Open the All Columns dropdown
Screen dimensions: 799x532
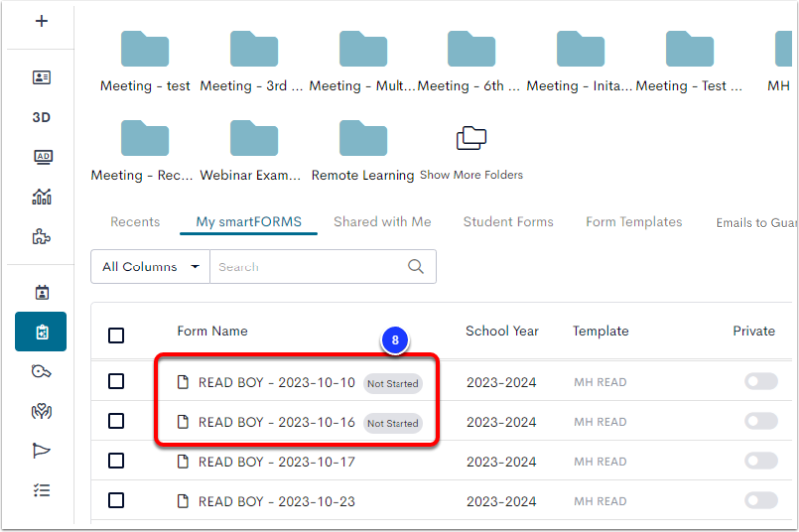(151, 266)
